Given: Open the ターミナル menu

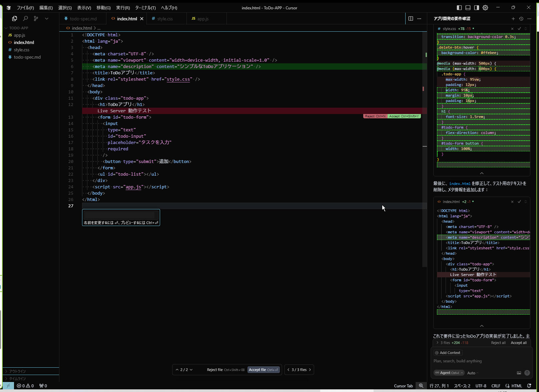Looking at the screenshot, I should click(x=145, y=8).
